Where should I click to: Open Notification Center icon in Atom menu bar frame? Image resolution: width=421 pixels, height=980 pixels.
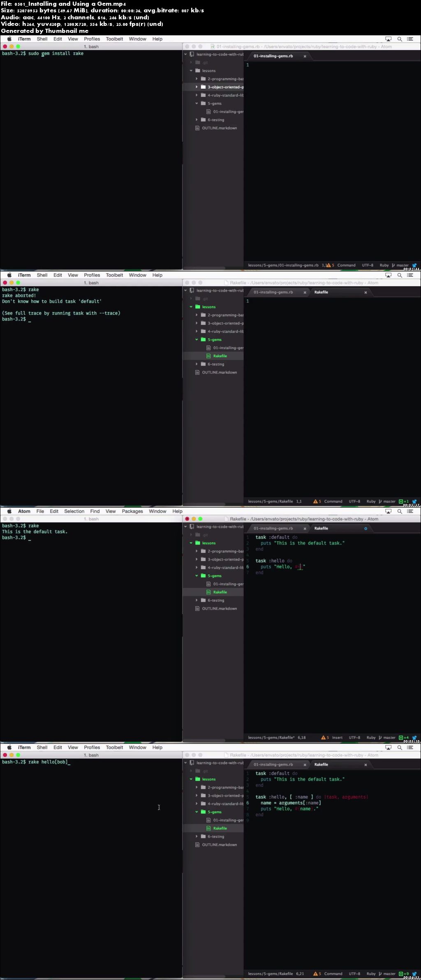coord(410,511)
